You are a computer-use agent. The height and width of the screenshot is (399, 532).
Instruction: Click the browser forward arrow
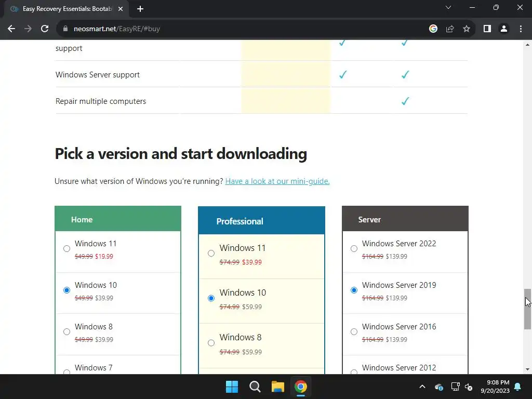coord(28,29)
